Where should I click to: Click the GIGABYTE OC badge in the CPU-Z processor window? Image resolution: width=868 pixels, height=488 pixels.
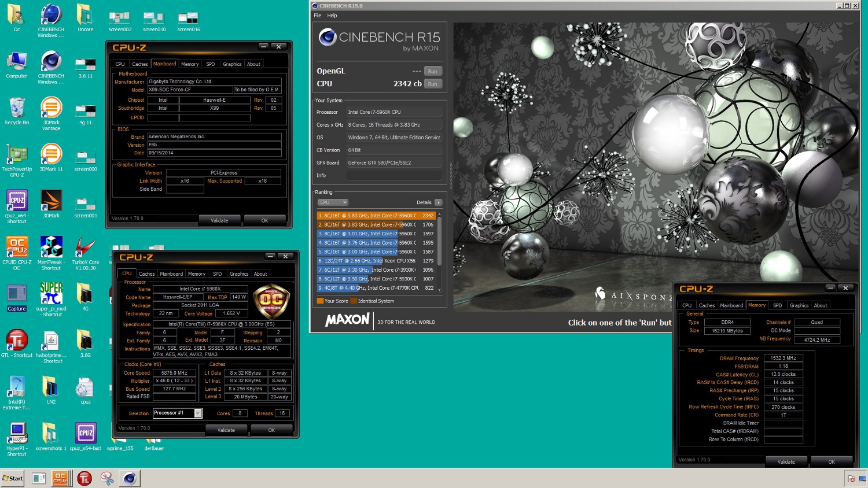[271, 300]
